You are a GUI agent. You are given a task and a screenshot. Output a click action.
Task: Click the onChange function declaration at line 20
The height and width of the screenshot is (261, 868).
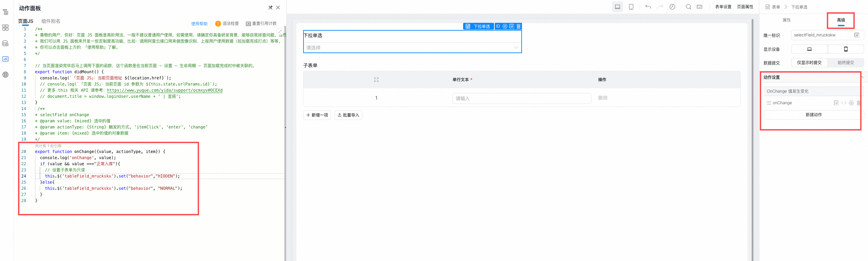[x=100, y=152]
